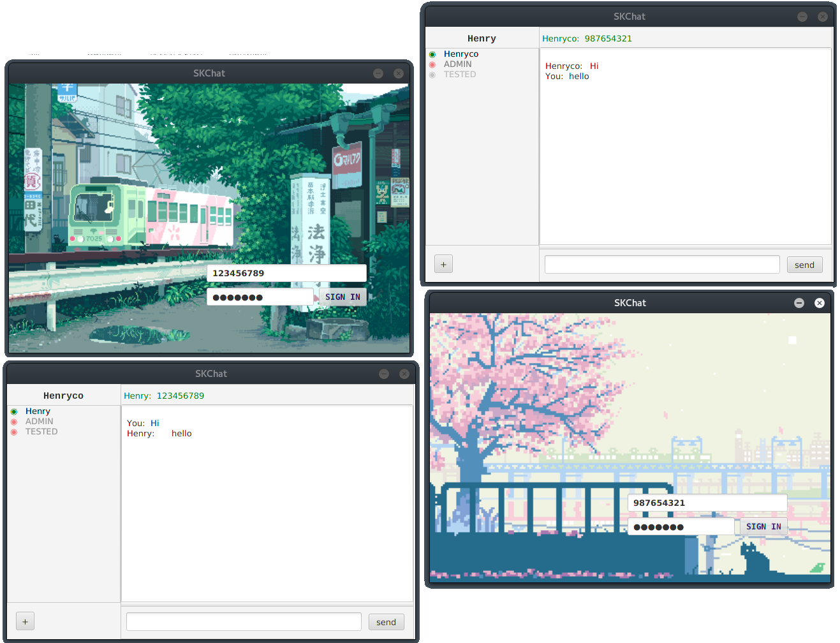Click red status dot beside ADMIN in Henry's window
This screenshot has height=643, width=840.
click(x=432, y=65)
